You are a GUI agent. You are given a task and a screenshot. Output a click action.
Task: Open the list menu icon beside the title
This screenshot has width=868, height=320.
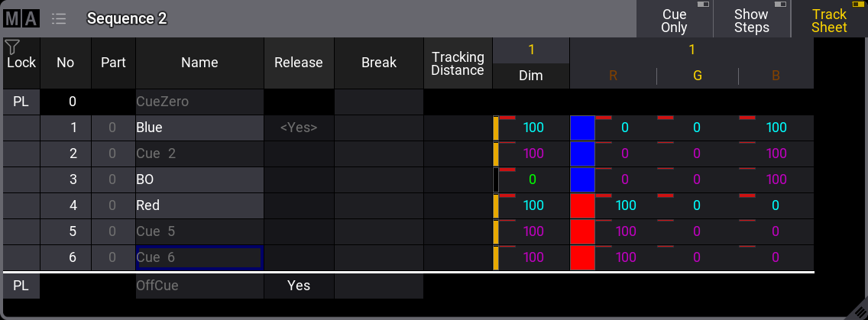coord(59,18)
